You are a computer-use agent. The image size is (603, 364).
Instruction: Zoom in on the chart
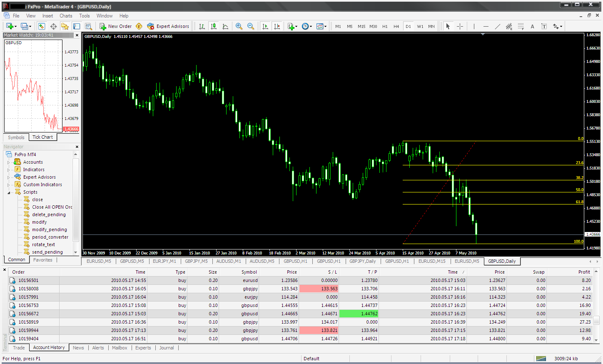[x=239, y=26]
